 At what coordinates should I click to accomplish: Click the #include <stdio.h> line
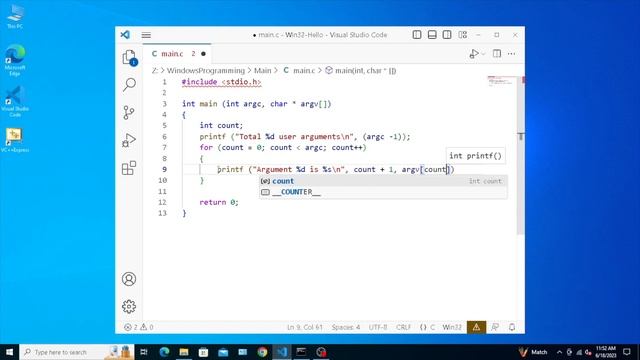pos(221,82)
